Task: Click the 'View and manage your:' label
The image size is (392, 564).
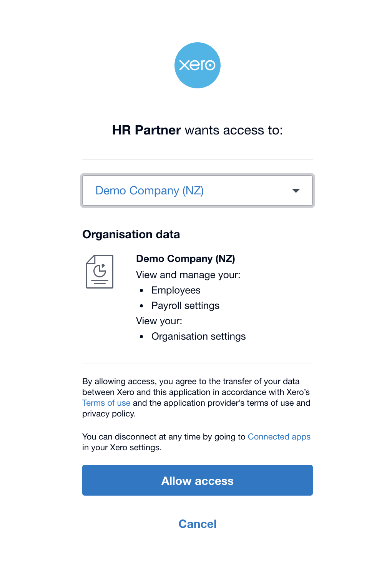Action: [188, 275]
